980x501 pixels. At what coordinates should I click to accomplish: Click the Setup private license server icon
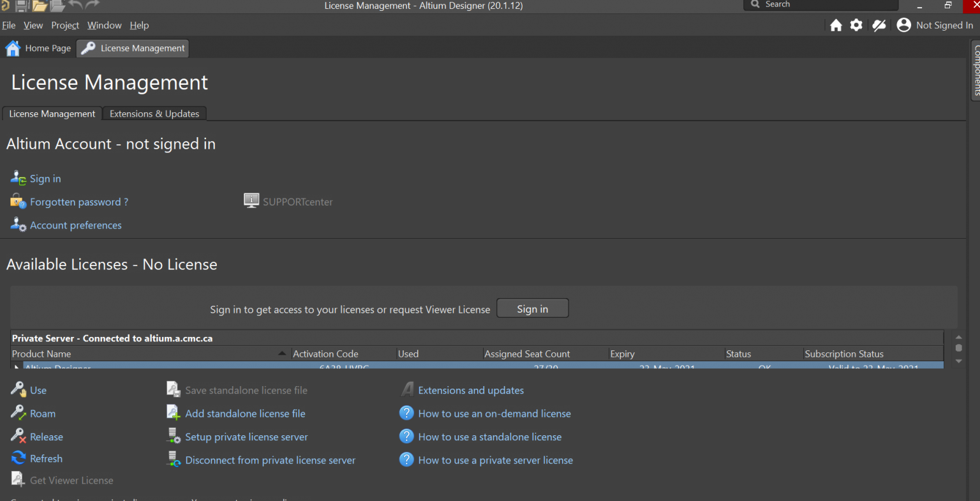[x=174, y=436]
